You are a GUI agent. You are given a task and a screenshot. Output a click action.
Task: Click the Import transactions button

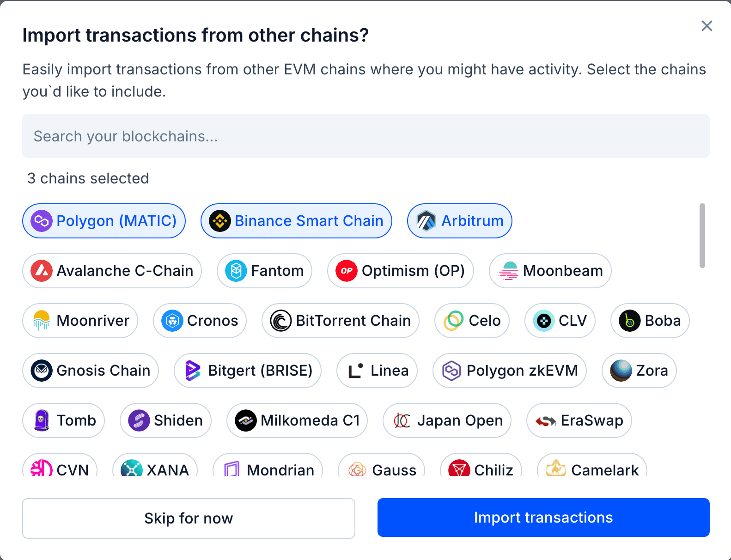pyautogui.click(x=543, y=517)
